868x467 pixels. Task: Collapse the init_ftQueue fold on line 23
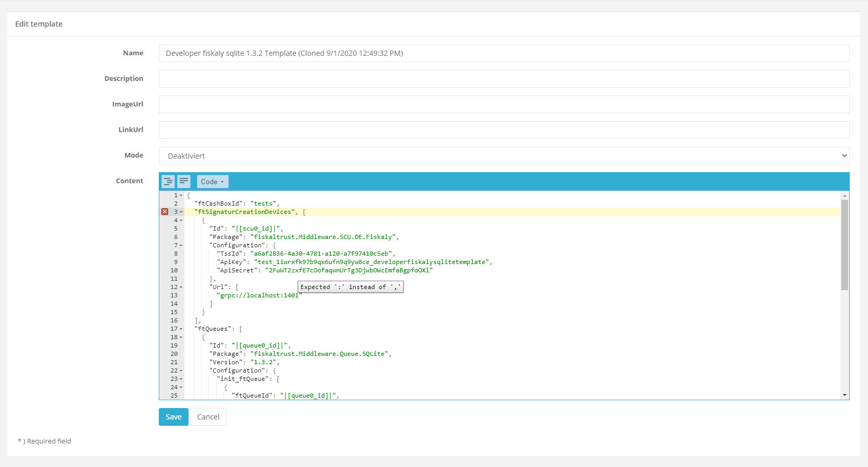181,379
